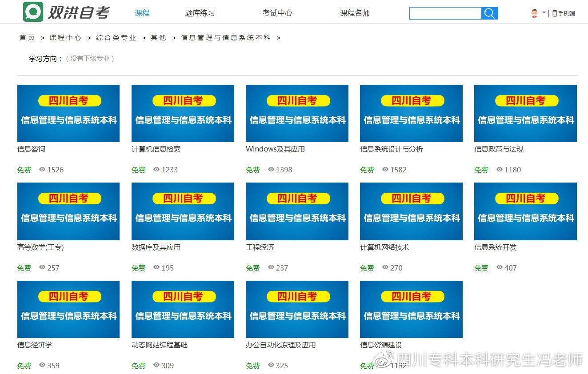This screenshot has height=374, width=588.
Task: Click 免费 label under 信息咨询
Action: pyautogui.click(x=24, y=170)
